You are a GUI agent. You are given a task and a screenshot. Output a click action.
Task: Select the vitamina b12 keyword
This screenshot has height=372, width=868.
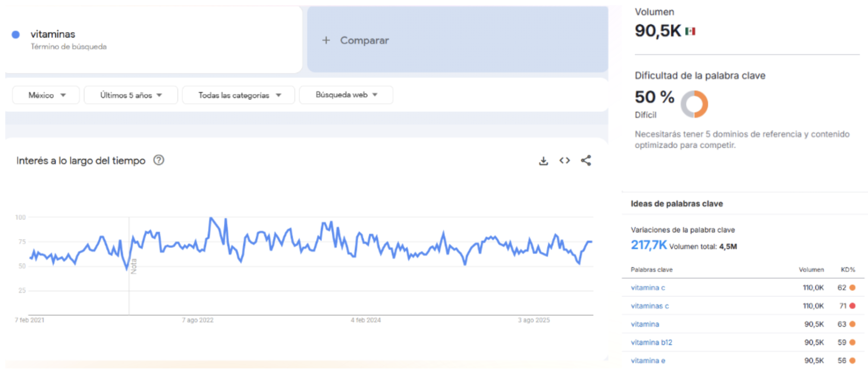[x=651, y=342]
